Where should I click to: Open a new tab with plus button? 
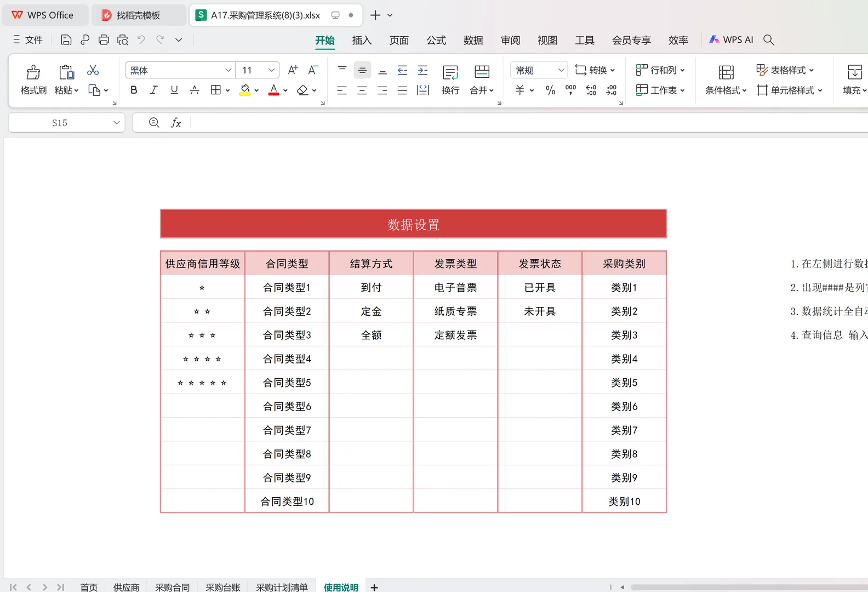(375, 15)
